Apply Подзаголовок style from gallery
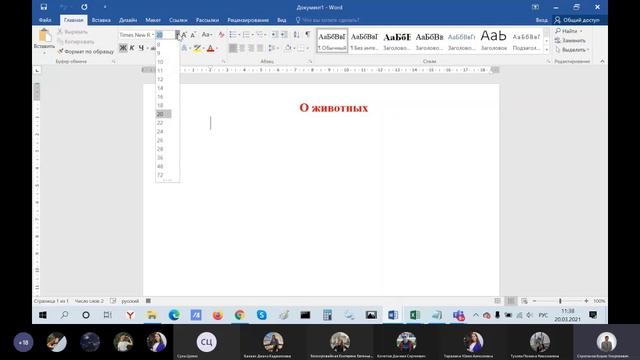Viewport: 640px width, 360px height. 526,40
